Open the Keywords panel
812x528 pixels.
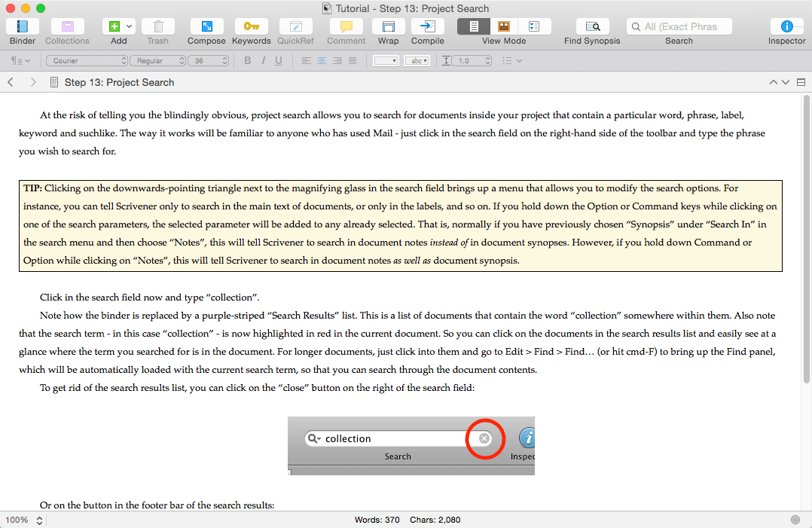[251, 26]
